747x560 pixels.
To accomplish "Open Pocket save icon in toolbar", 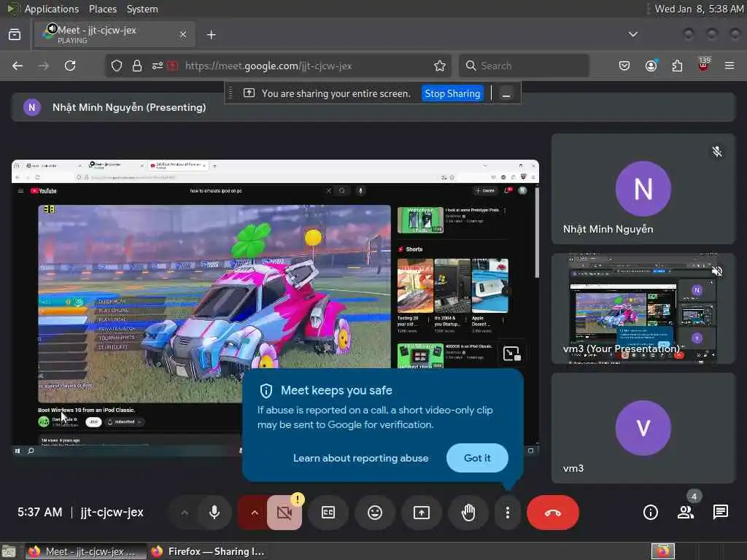I will tap(624, 66).
